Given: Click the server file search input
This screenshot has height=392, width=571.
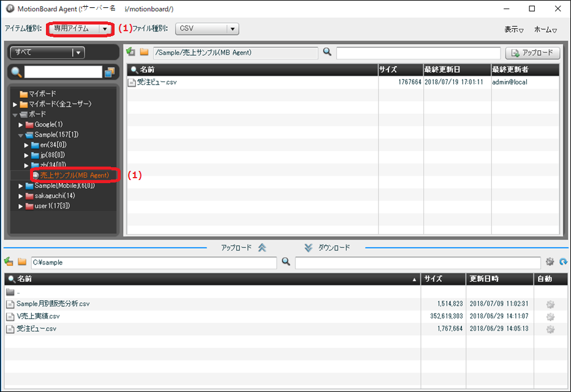Looking at the screenshot, I should pyautogui.click(x=418, y=53).
